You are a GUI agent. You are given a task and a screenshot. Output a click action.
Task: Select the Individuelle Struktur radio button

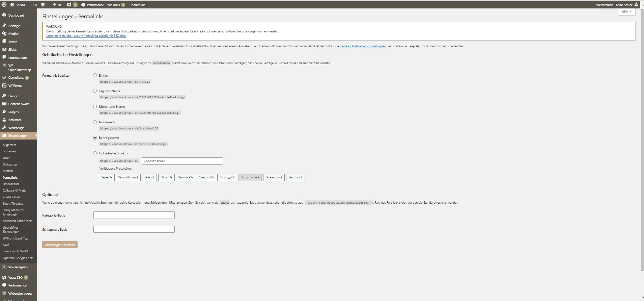point(95,153)
